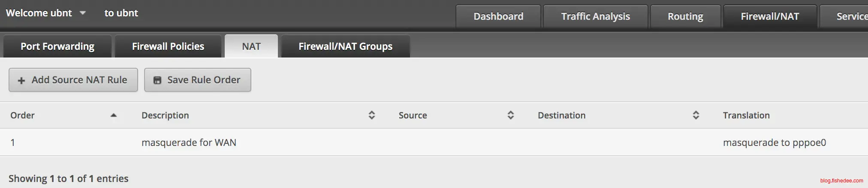Open the Dashboard tab

click(x=498, y=16)
